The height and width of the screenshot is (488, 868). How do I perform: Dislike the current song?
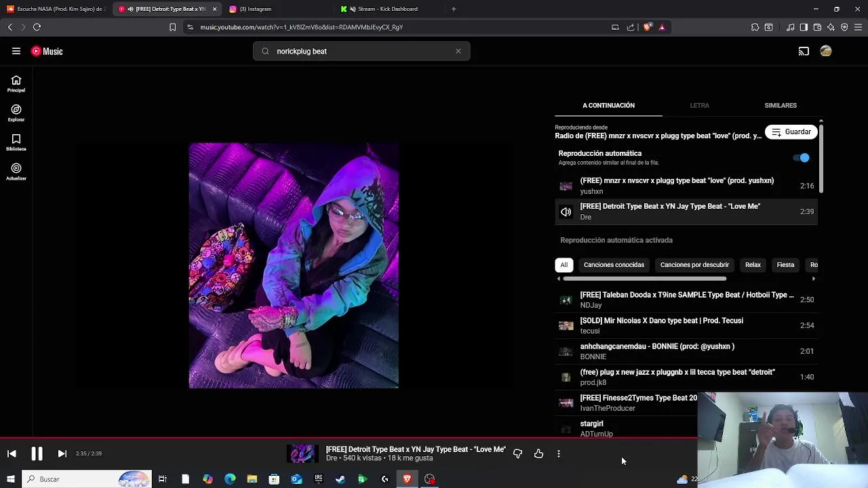pos(517,453)
